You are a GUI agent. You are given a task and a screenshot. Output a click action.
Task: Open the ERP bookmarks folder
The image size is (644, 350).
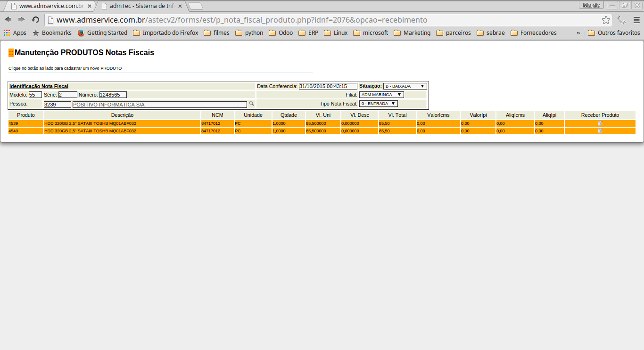(308, 33)
